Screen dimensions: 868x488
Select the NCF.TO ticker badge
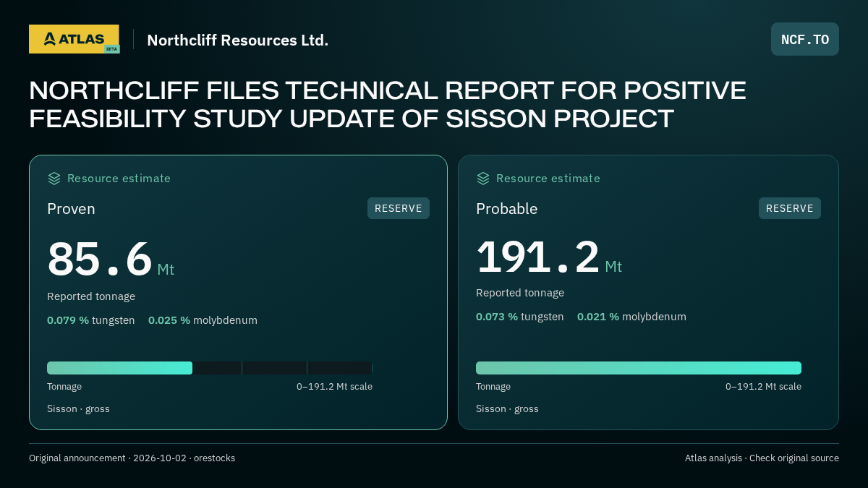(x=805, y=39)
